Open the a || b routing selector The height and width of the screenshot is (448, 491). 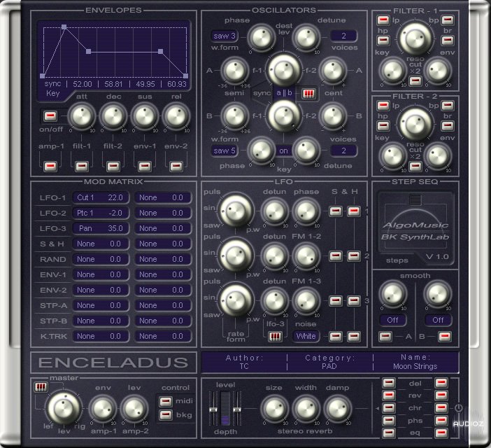tap(284, 93)
